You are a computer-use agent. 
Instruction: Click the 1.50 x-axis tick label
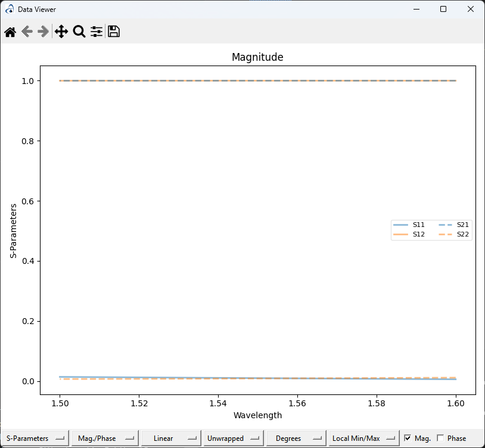pos(60,403)
